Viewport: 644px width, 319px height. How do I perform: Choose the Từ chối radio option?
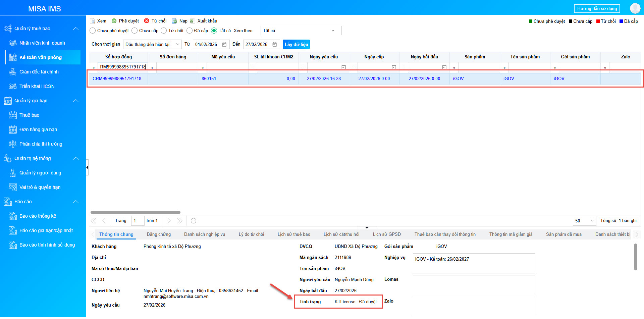(x=164, y=31)
